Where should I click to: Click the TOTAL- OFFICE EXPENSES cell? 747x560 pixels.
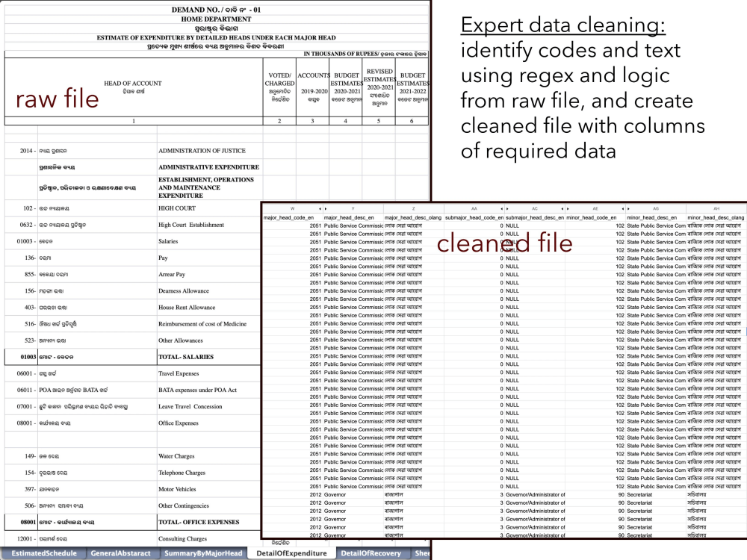pos(210,523)
